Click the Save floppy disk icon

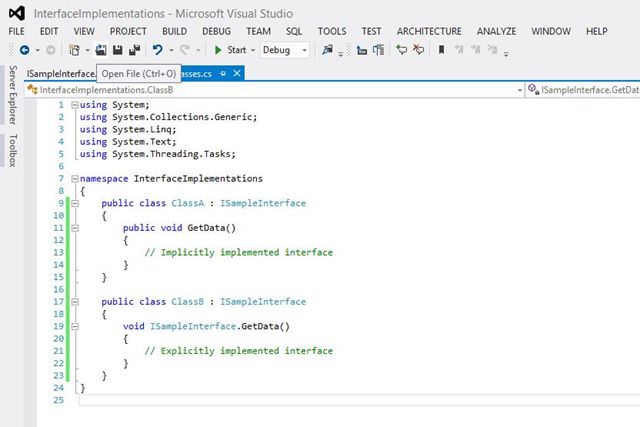[118, 50]
